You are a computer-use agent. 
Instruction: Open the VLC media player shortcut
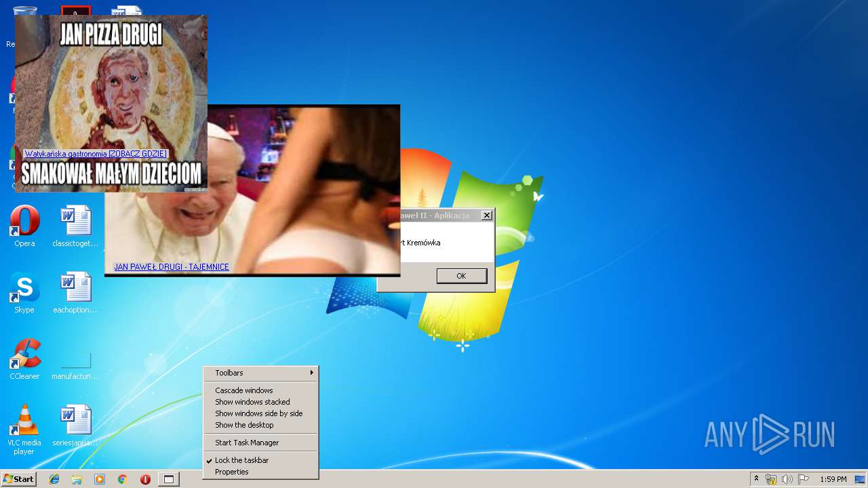click(x=24, y=430)
